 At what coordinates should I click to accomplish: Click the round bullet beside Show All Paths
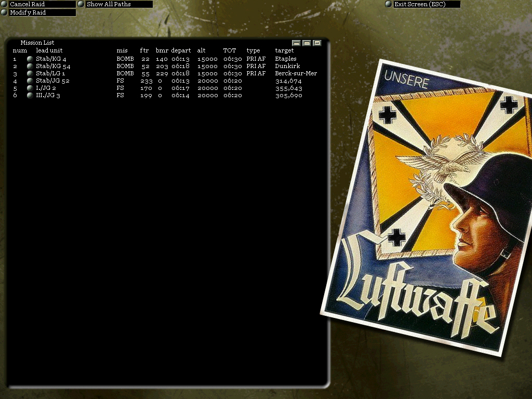point(81,4)
